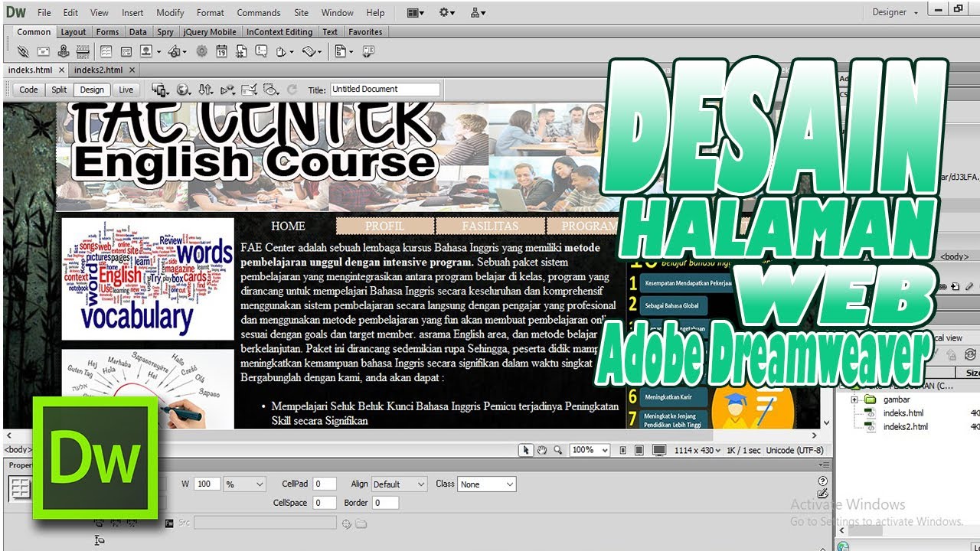Open the window size 1114 x 430 dropdown
Screen dimensions: 980x551
(x=697, y=450)
